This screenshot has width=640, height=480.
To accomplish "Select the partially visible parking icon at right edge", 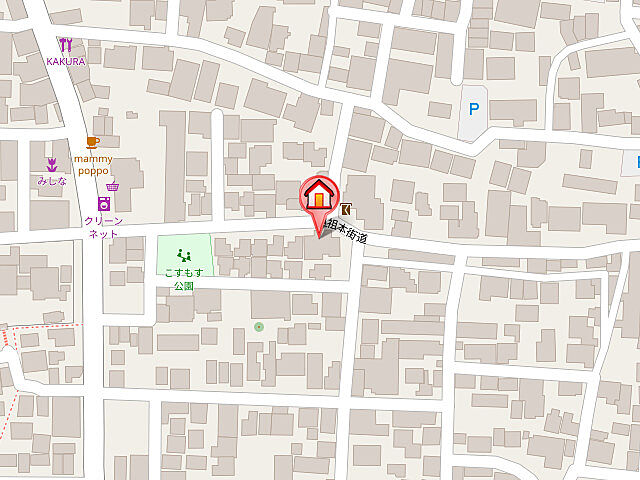I will 635,162.
